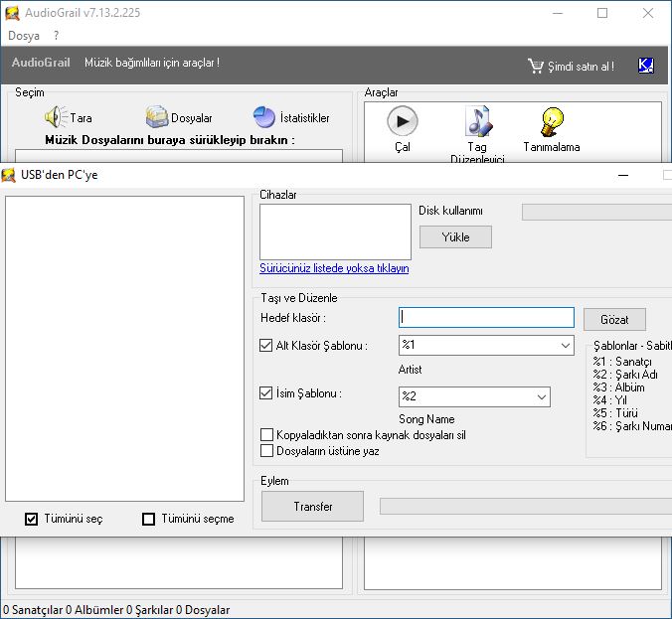
Task: Open the Dosyalar files icon
Action: [x=157, y=116]
